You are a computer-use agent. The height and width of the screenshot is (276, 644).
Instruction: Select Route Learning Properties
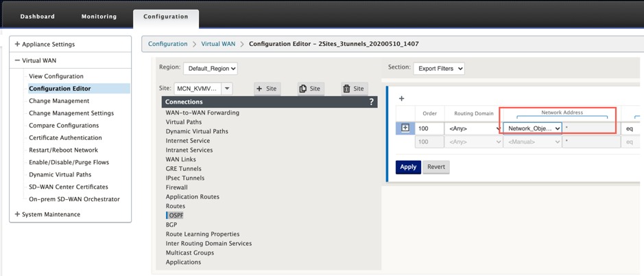point(202,234)
